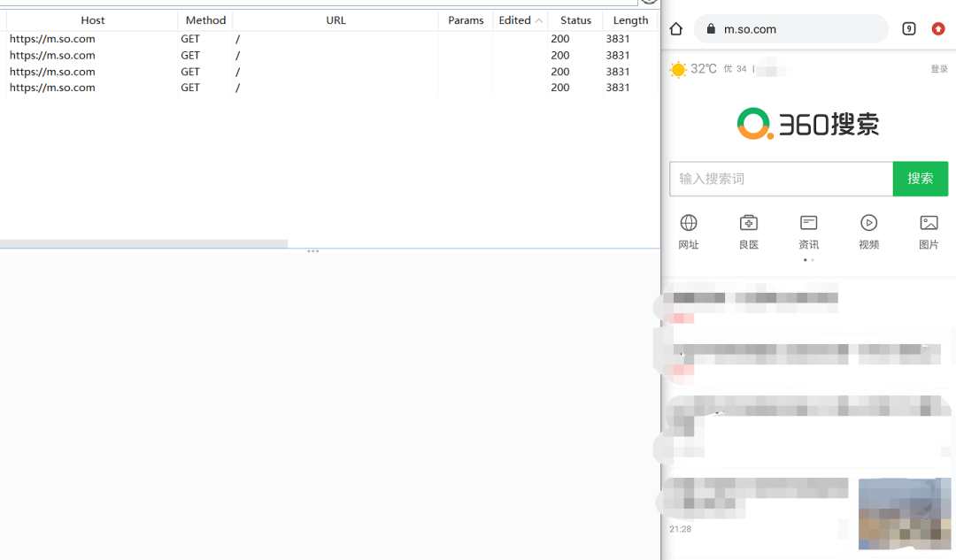Open the 网址 shortcut
The image size is (956, 560).
[x=689, y=232]
